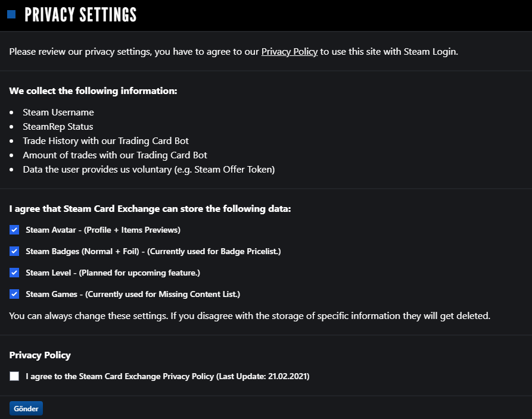The height and width of the screenshot is (419, 532).
Task: Click the 'I agree that Steam Card Exchange can store' heading
Action: 150,209
